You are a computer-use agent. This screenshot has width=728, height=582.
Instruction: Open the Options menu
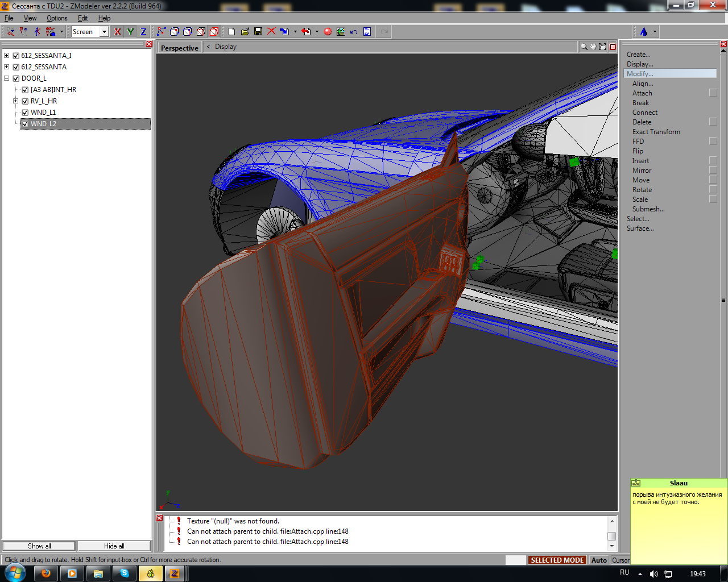57,18
